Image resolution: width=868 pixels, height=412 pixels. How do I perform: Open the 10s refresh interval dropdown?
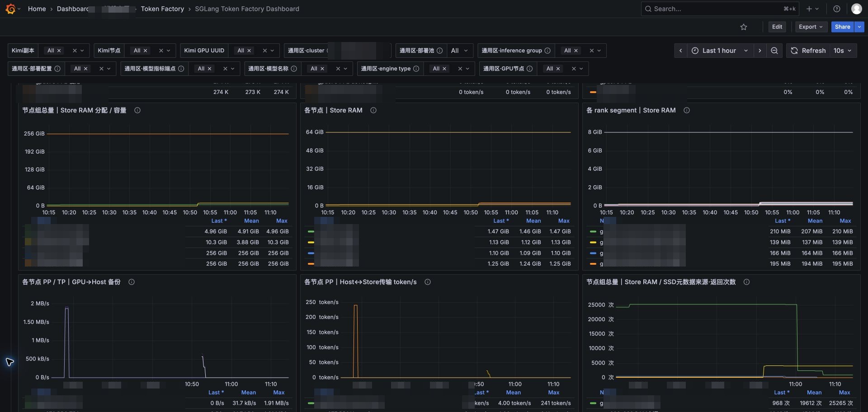(x=842, y=51)
